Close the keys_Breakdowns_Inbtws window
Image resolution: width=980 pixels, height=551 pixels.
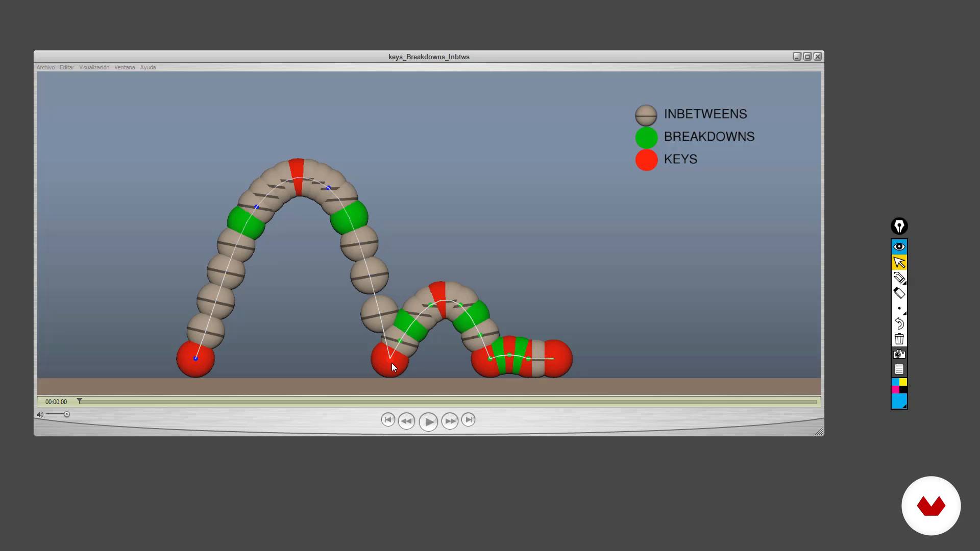pos(818,57)
